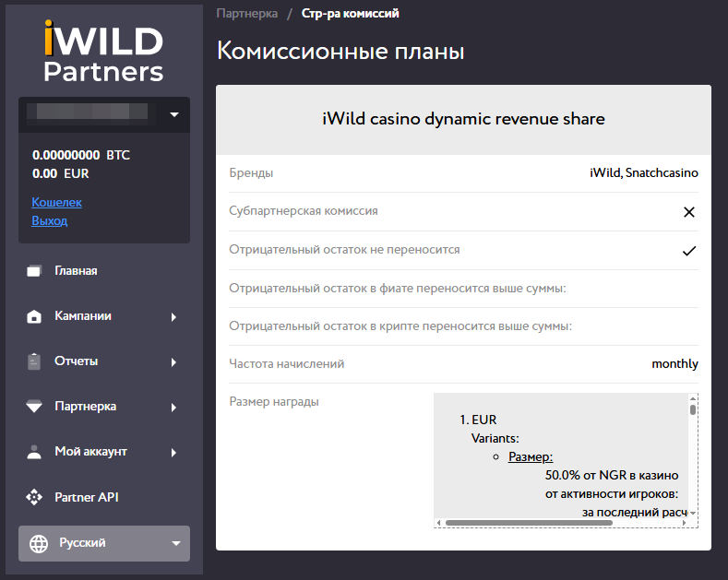Open the Партнерка menu item
Image resolution: width=728 pixels, height=580 pixels.
[86, 407]
